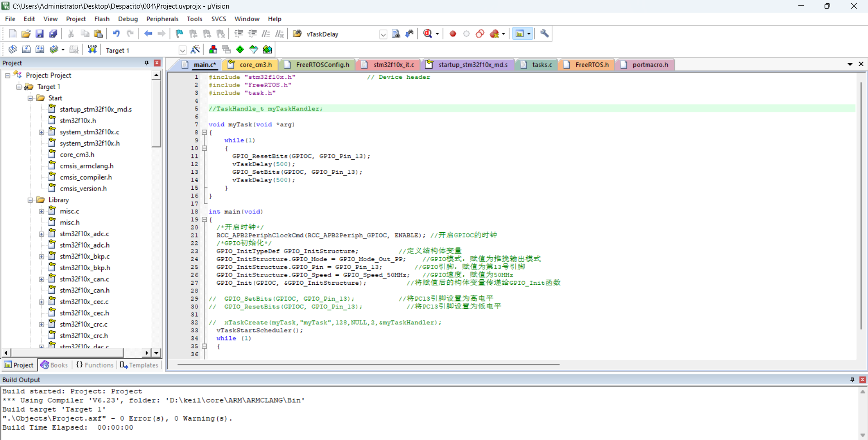Open a file using the folder icon
Image resolution: width=868 pixels, height=440 pixels.
(x=26, y=34)
